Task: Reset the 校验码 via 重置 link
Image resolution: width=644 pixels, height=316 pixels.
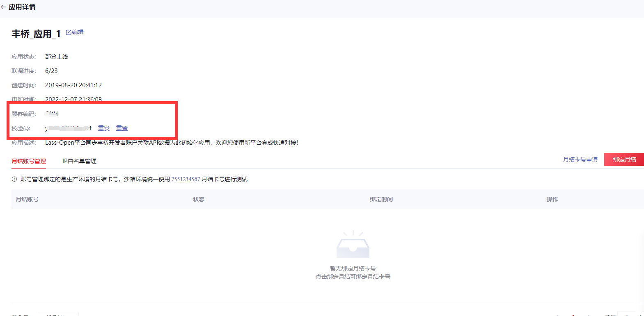Action: coord(122,128)
